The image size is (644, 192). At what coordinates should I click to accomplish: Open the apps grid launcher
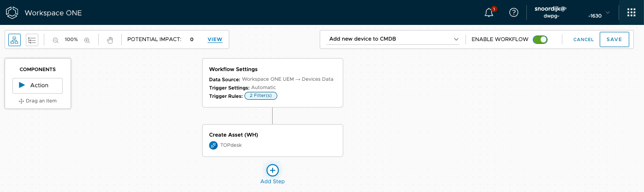pyautogui.click(x=631, y=13)
